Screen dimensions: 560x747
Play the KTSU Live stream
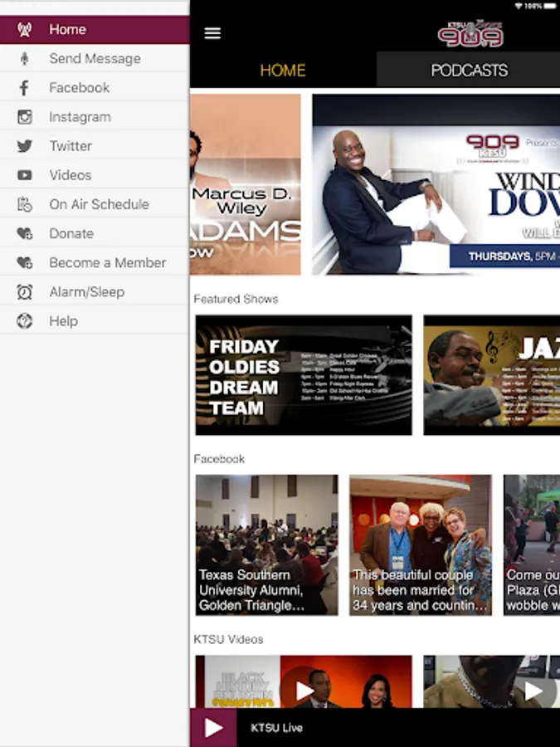(213, 727)
